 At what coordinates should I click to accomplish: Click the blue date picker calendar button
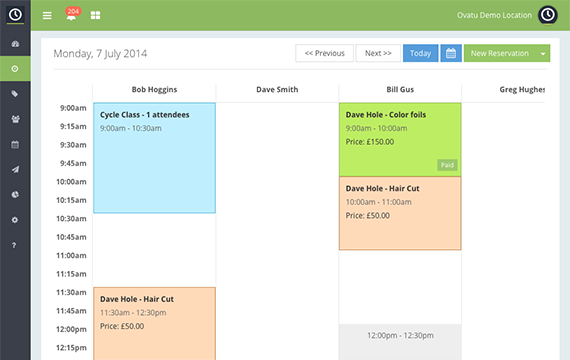pyautogui.click(x=451, y=53)
